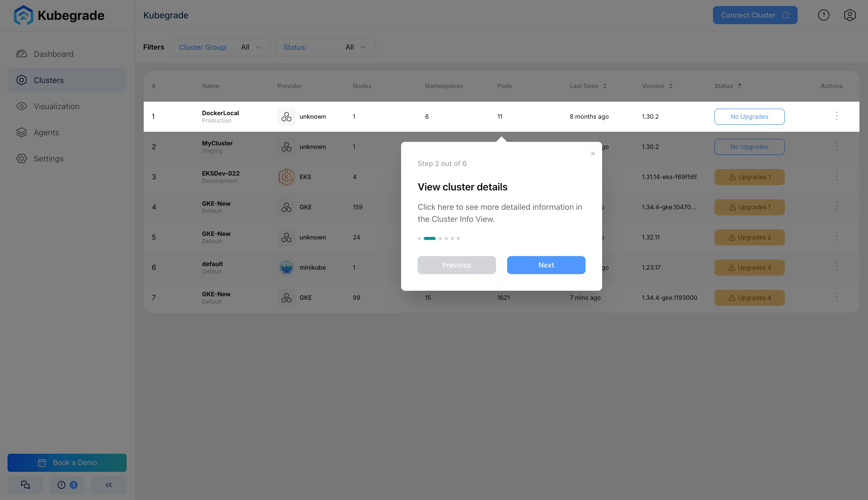Screen dimensions: 868x500
Task: Click Upgrades 1 badge for EKSDev-022
Action: tap(749, 177)
